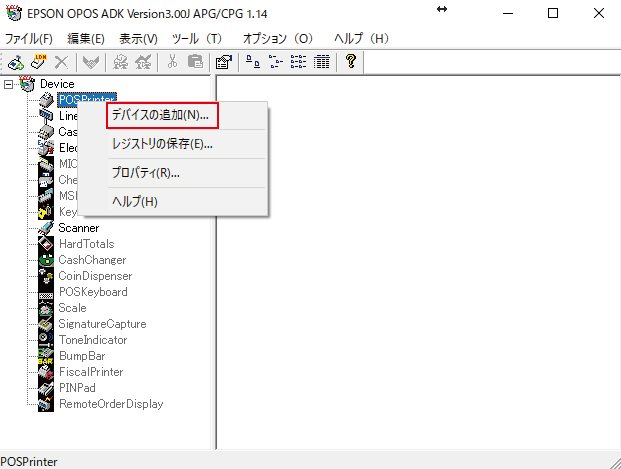Viewport: 621px width, 469px height.
Task: Click the SignatureCapture device icon
Action: click(x=46, y=324)
